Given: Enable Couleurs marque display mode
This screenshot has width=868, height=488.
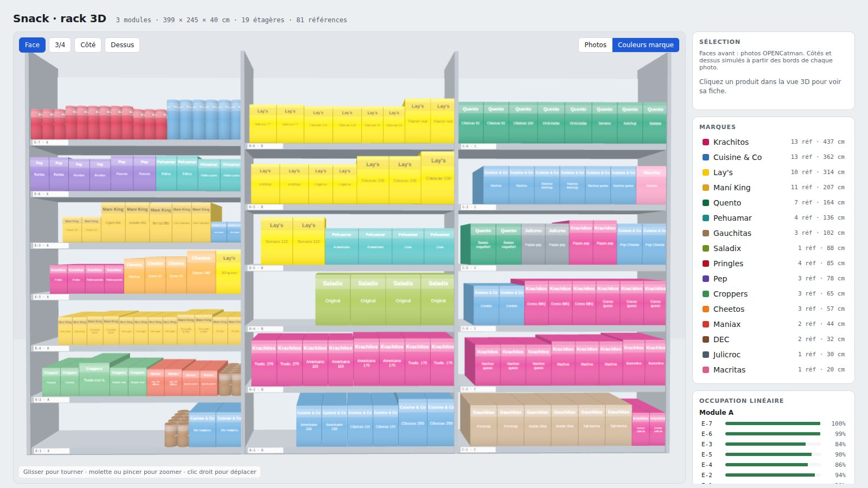Looking at the screenshot, I should click(646, 45).
